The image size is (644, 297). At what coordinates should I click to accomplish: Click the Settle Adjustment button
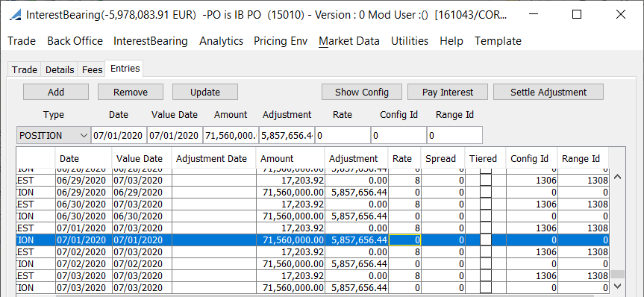pos(548,92)
